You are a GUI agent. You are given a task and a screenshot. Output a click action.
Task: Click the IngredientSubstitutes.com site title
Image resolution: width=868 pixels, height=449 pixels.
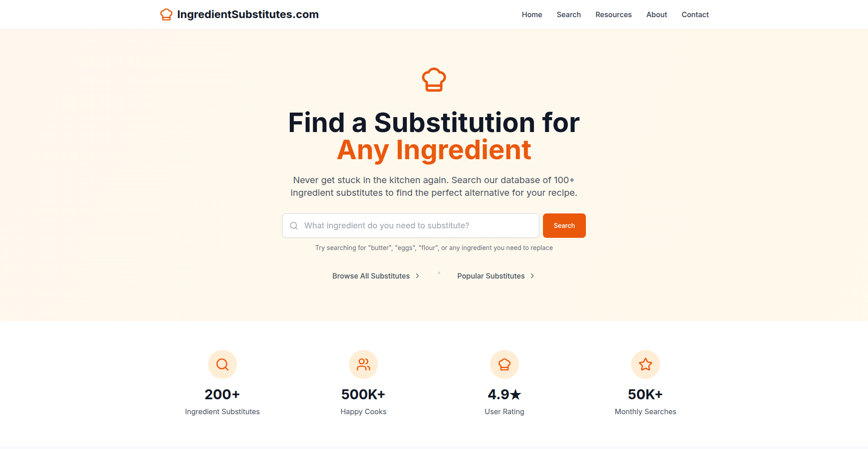[x=248, y=14]
